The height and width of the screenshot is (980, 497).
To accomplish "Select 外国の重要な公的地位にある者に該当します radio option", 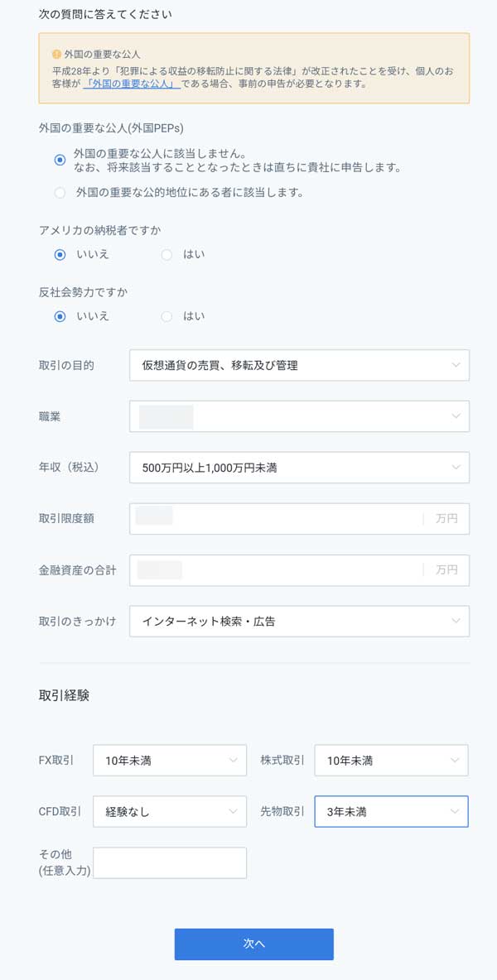I will [60, 193].
